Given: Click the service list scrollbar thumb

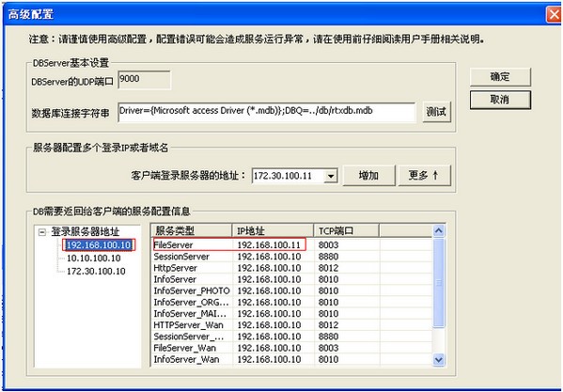Looking at the screenshot, I should pos(438,283).
